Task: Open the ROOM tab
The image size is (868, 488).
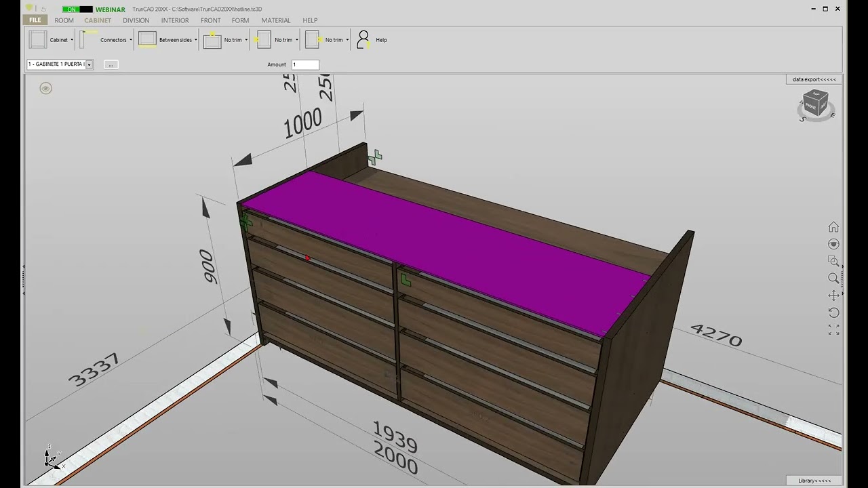Action: coord(64,20)
